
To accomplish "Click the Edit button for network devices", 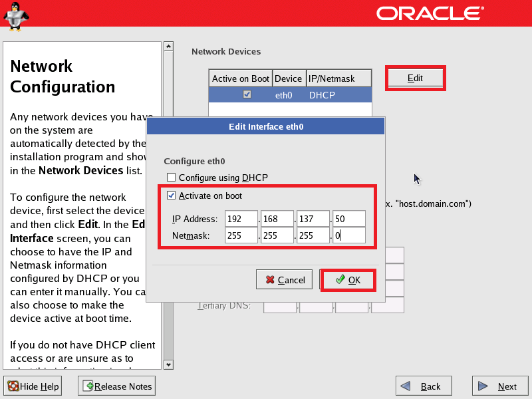I will 415,78.
